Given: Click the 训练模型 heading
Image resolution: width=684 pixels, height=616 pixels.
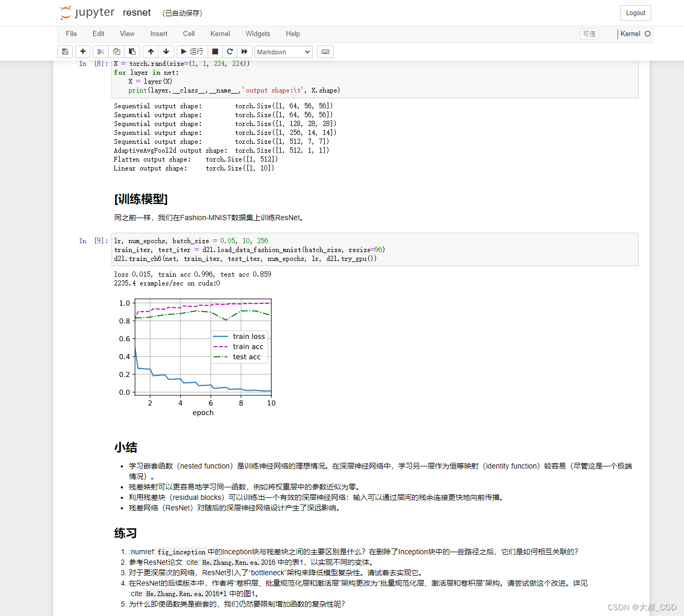Looking at the screenshot, I should pyautogui.click(x=141, y=199).
